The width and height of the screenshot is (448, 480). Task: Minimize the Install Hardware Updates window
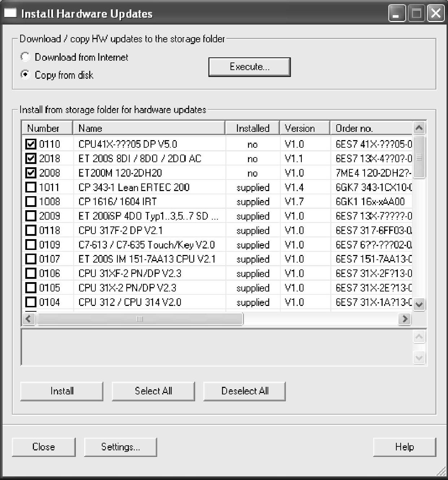[397, 14]
